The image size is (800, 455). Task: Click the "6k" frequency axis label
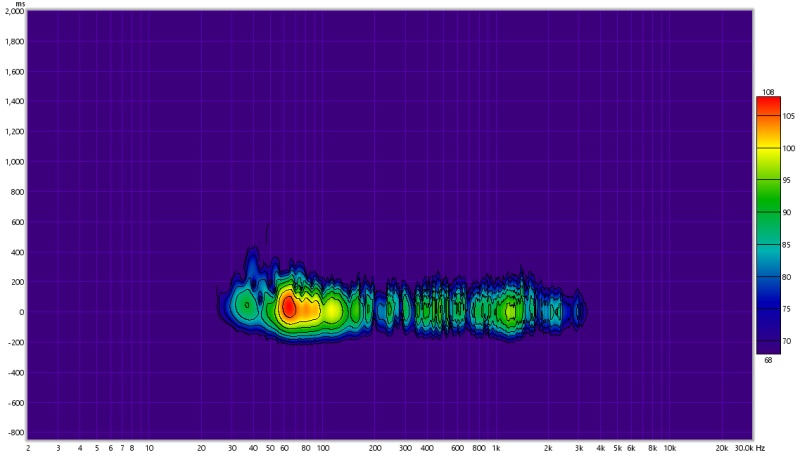(x=631, y=448)
